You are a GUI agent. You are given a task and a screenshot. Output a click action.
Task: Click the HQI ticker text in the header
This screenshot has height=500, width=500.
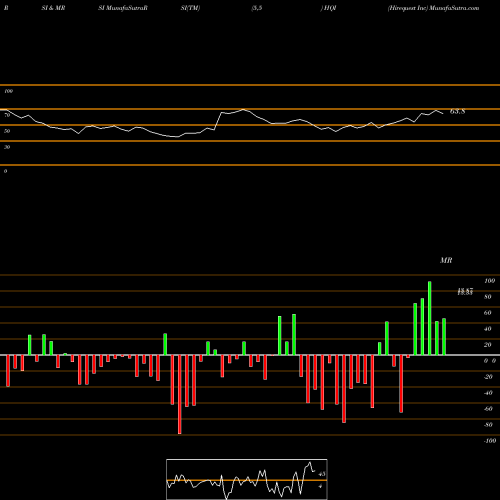[330, 8]
